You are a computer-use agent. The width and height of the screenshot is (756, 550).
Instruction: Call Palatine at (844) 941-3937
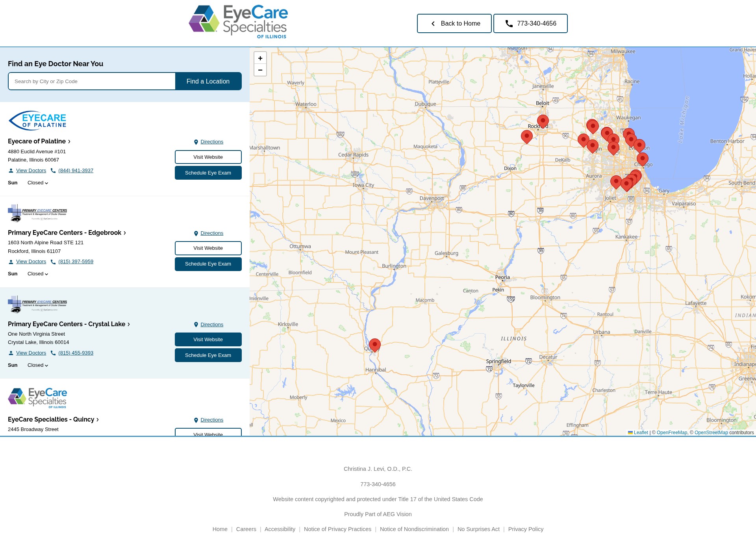tap(76, 171)
